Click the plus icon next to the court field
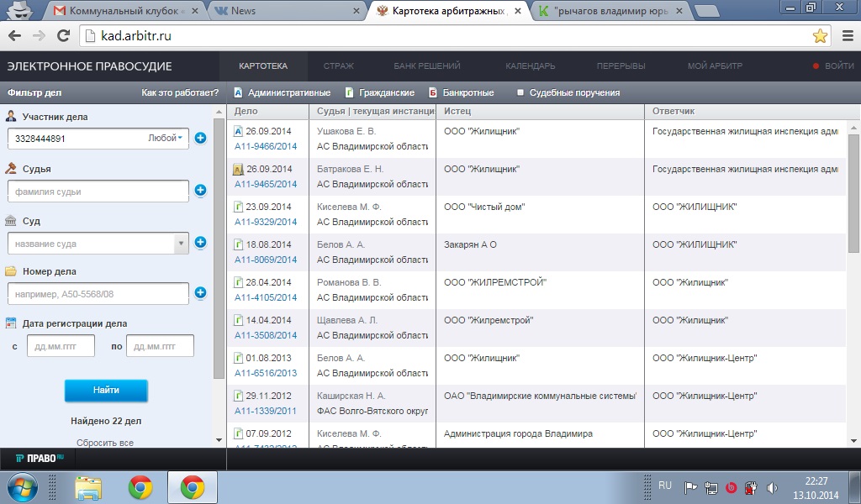Viewport: 861px width, 504px height. (x=200, y=243)
